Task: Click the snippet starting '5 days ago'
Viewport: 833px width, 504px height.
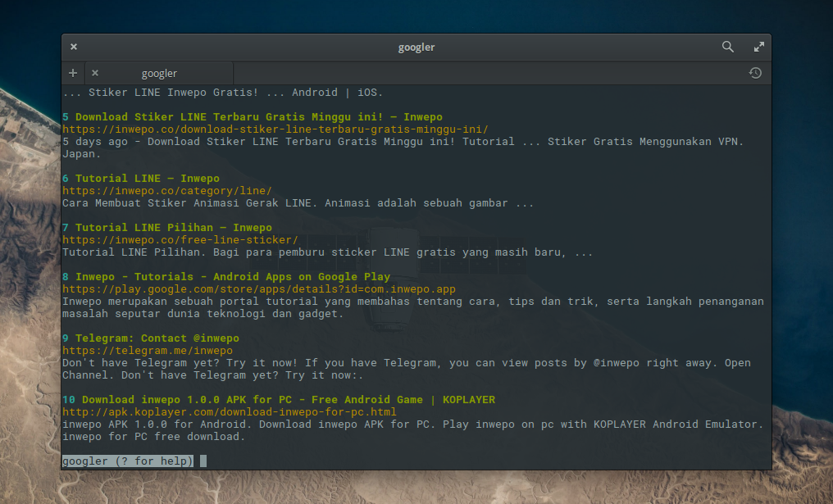Action: (x=403, y=148)
